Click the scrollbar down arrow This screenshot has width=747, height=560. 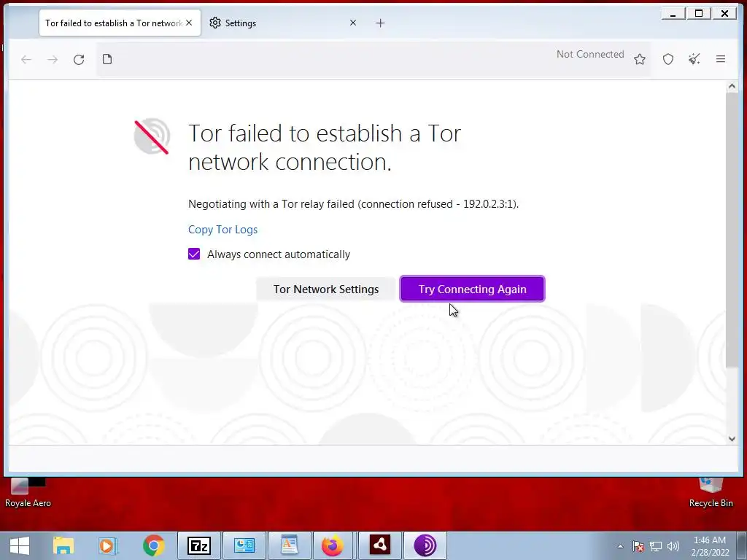tap(732, 438)
